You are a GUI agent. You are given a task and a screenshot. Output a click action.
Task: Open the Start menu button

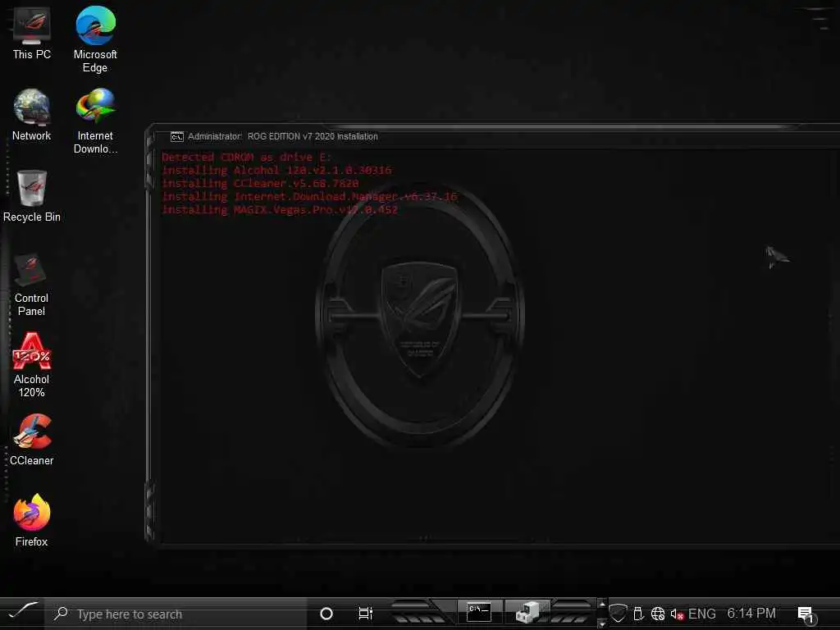[22, 612]
